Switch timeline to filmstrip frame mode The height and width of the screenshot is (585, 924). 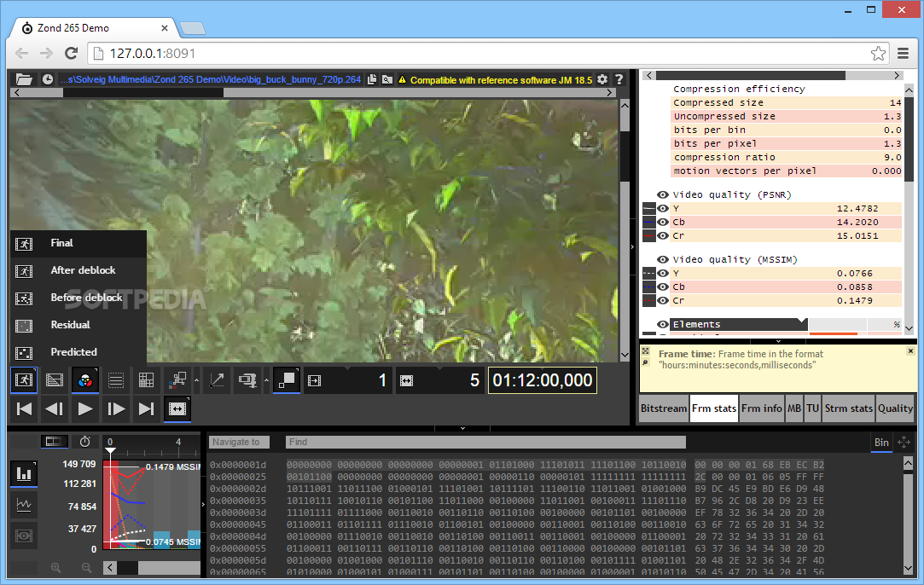[54, 441]
